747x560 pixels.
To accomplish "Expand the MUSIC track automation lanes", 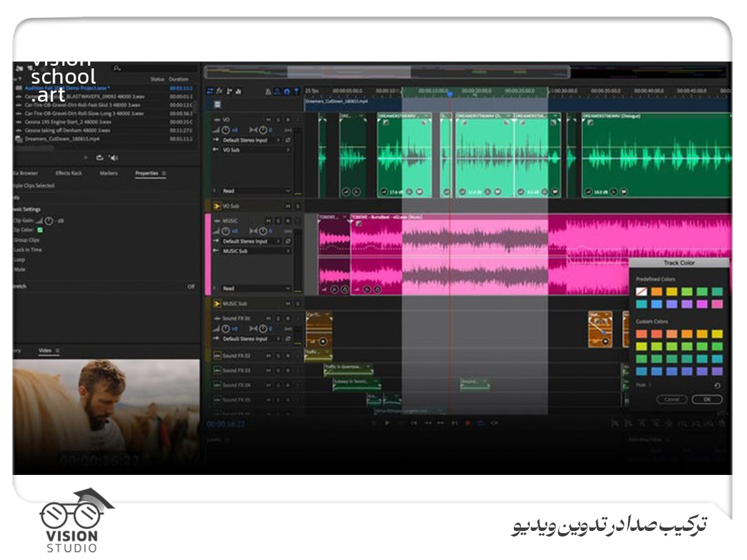I will (215, 288).
